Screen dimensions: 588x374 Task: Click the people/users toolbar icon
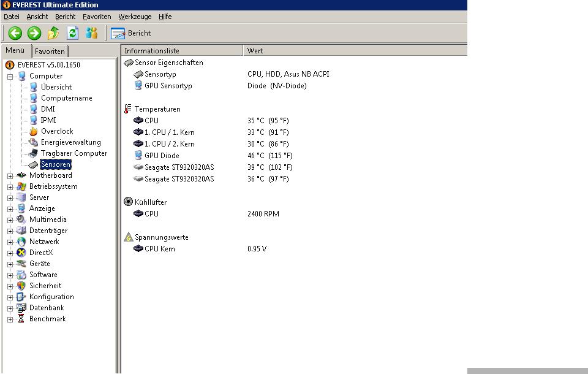pos(91,33)
